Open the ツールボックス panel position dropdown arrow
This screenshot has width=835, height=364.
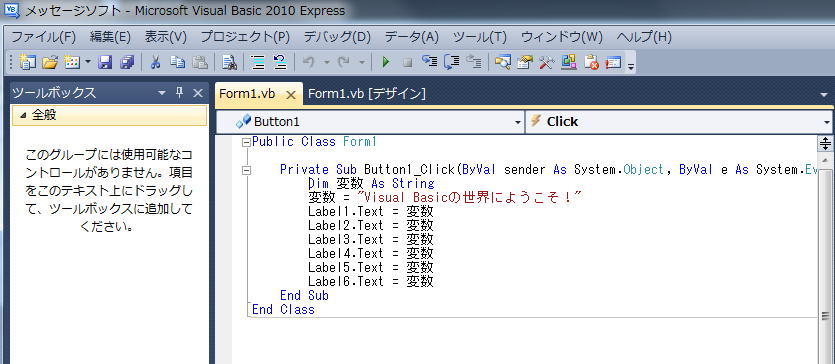(162, 93)
